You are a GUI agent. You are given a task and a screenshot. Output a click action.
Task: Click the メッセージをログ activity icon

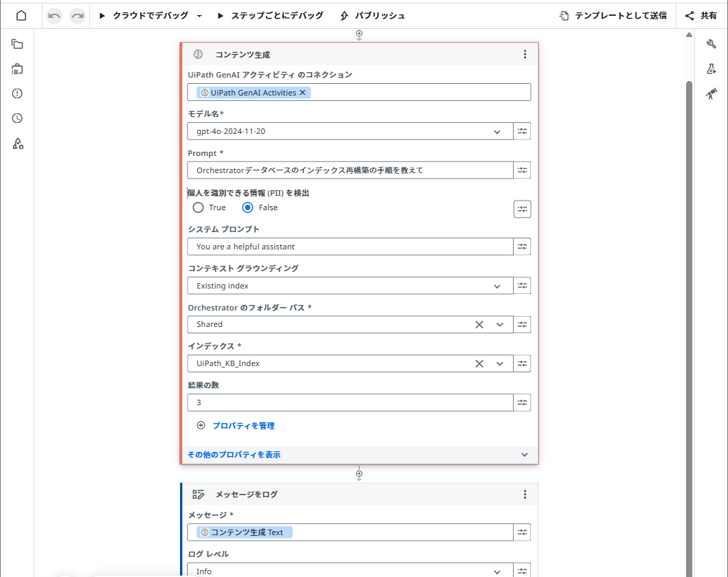coord(198,495)
